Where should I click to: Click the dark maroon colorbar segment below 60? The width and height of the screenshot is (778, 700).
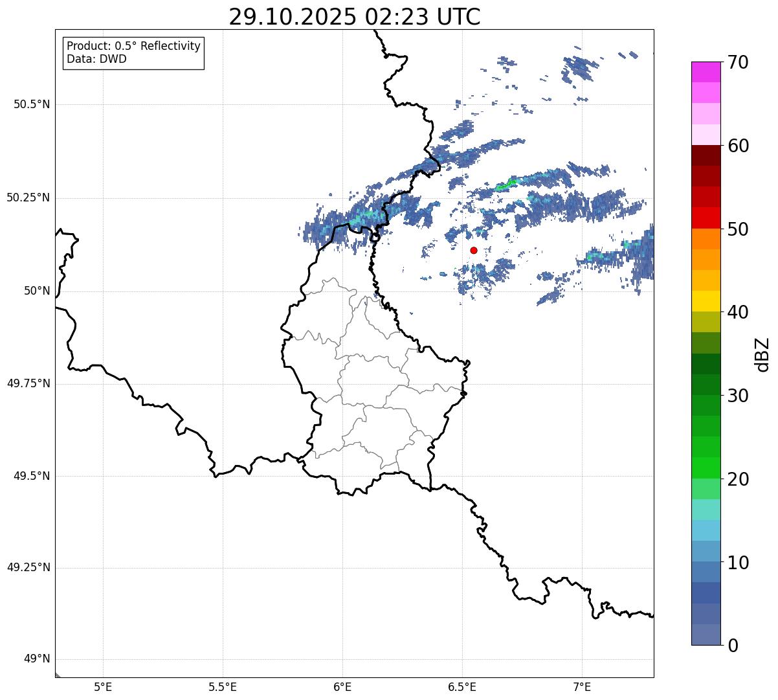[706, 155]
